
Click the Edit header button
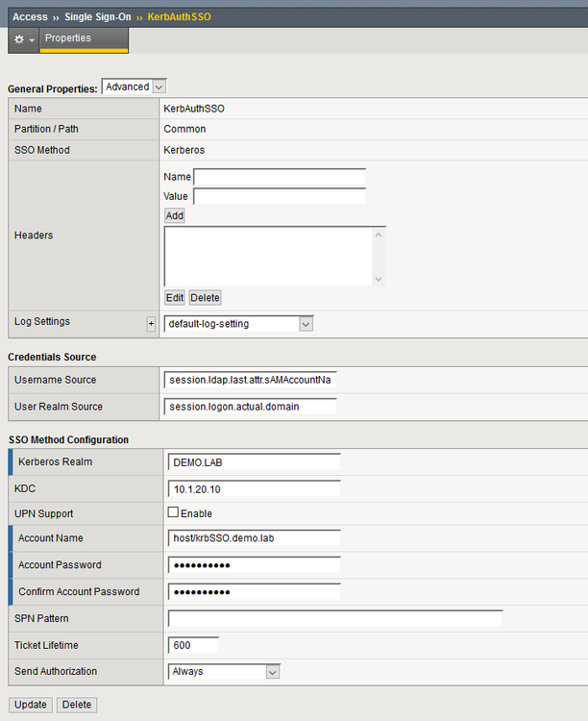coord(174,298)
